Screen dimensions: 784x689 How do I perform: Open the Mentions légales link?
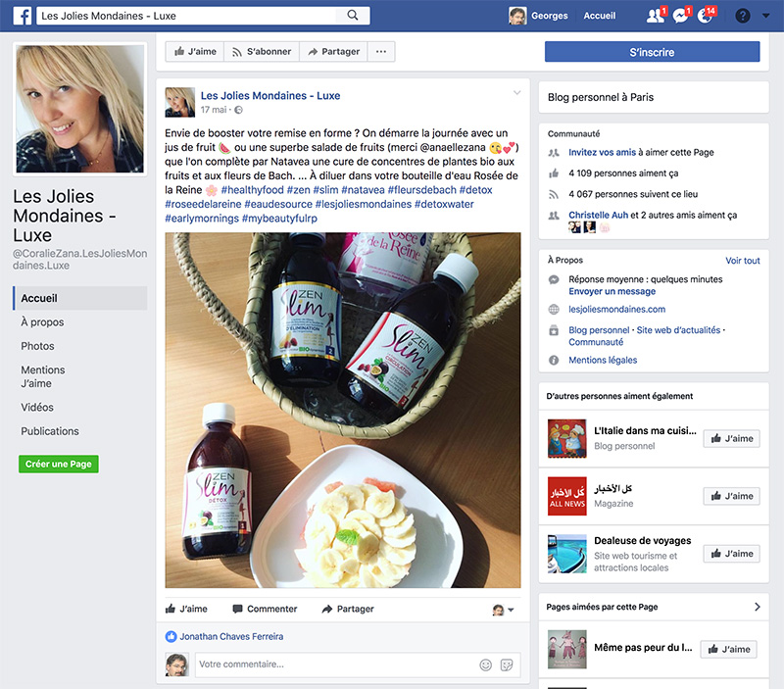click(603, 360)
